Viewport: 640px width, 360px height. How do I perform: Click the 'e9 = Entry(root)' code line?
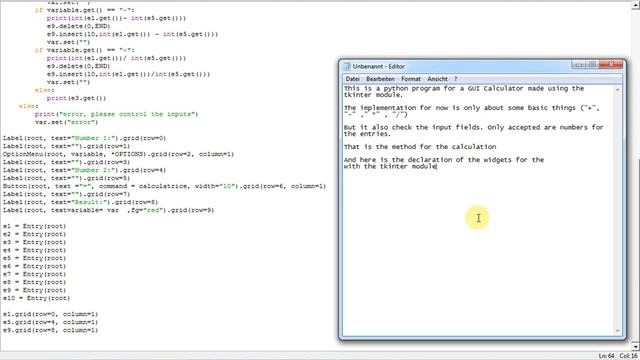click(x=34, y=291)
